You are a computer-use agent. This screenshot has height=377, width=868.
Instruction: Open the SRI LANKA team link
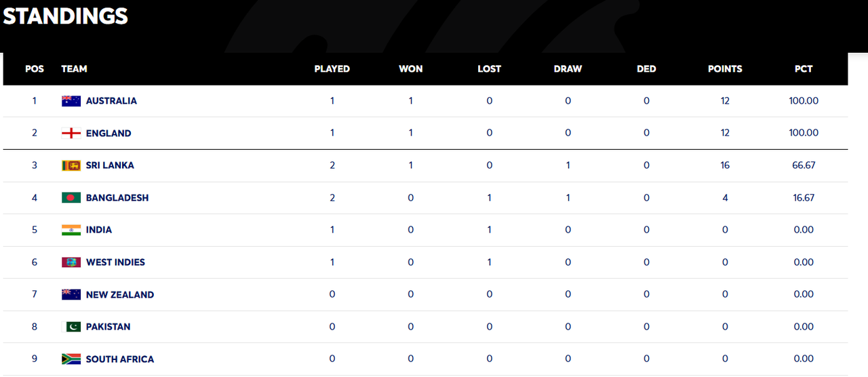(x=110, y=165)
